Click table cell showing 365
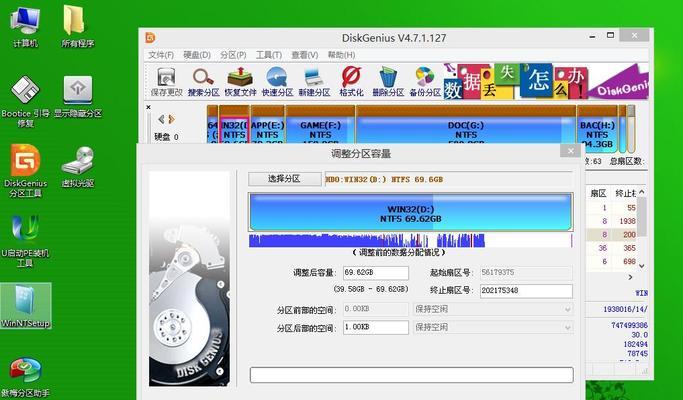Viewport: 683px width, 400px height. click(x=629, y=248)
